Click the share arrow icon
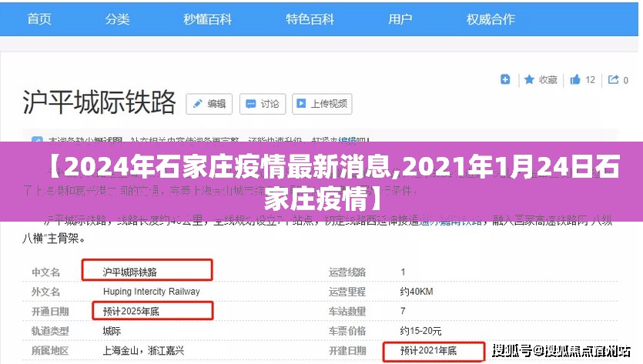This screenshot has width=643, height=364. pos(613,79)
